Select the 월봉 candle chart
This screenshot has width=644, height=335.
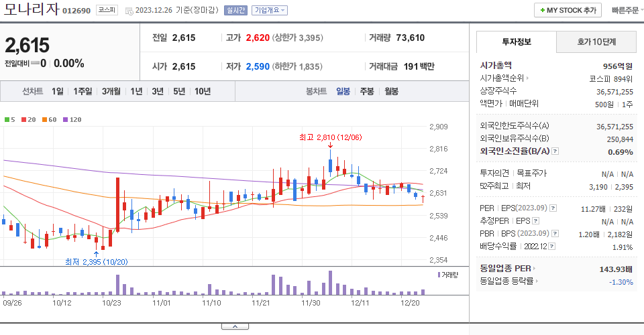pos(391,91)
